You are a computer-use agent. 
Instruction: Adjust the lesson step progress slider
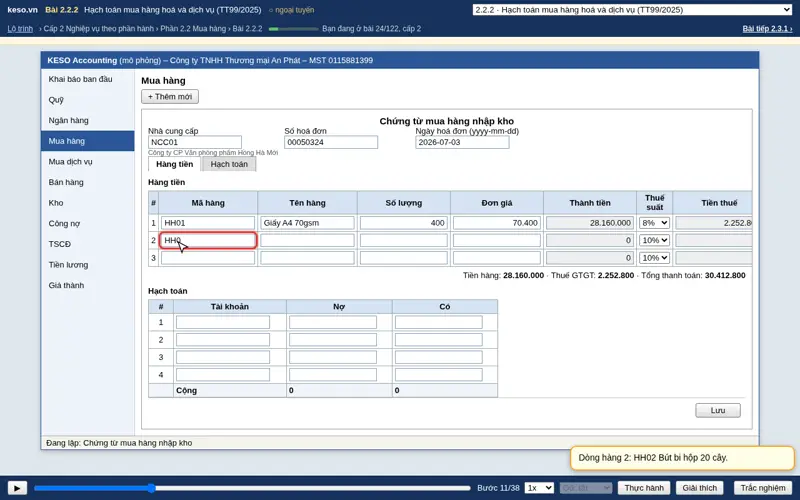coord(252,488)
